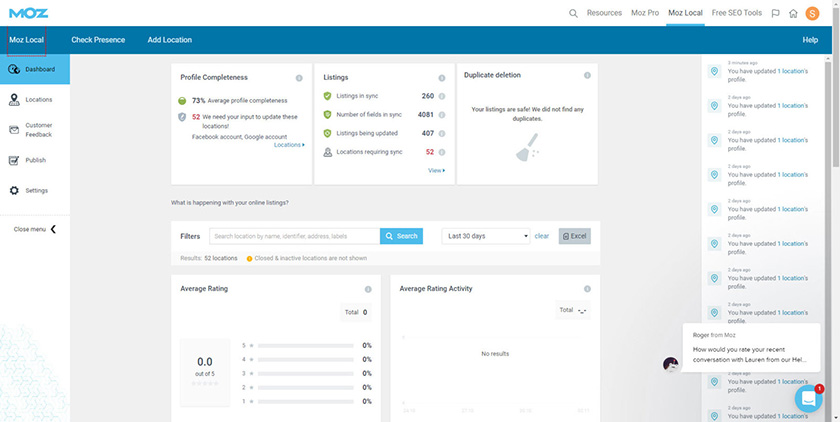The width and height of the screenshot is (840, 422).
Task: Click the location search input field
Action: click(294, 236)
